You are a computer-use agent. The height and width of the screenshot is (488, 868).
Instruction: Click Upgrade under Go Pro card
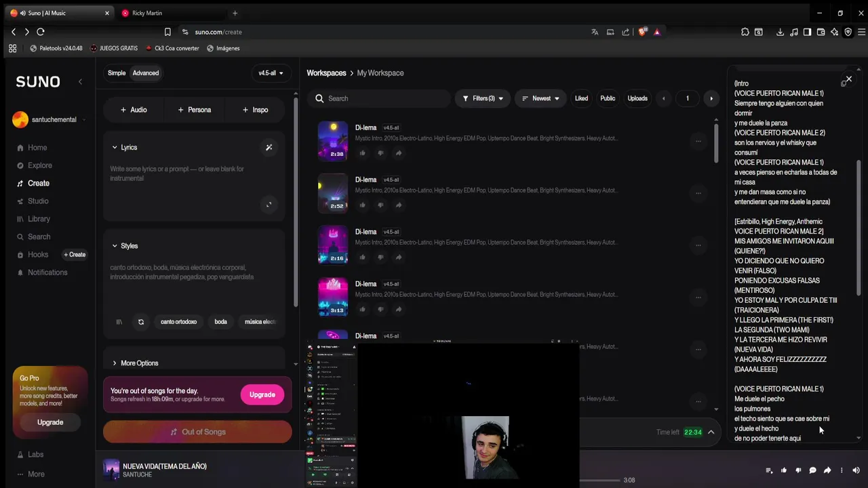coord(50,422)
